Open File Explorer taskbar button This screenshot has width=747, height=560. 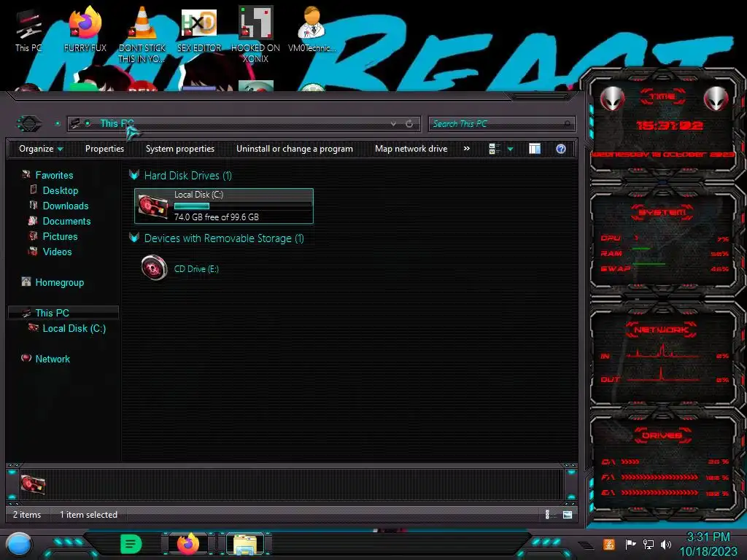click(x=245, y=544)
